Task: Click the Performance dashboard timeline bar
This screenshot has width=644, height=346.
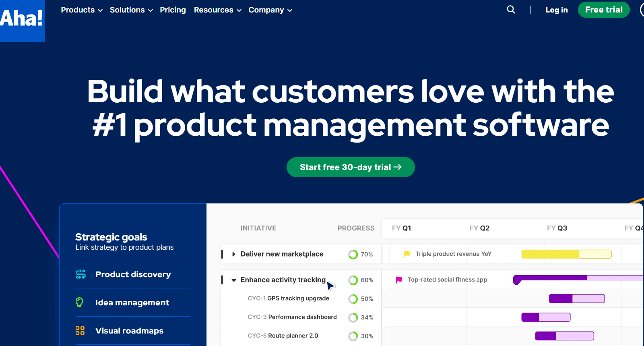Action: point(546,317)
